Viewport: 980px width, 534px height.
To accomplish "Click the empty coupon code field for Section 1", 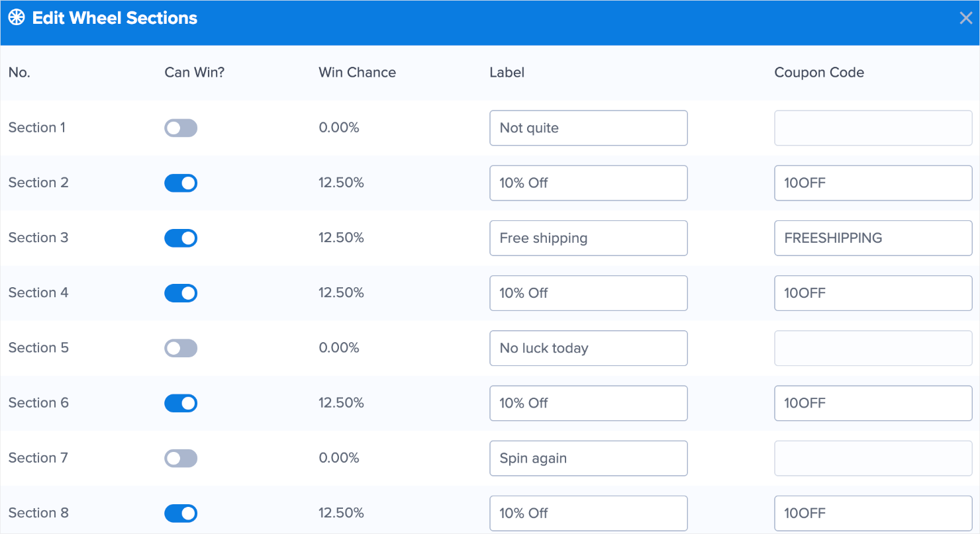I will pos(873,128).
